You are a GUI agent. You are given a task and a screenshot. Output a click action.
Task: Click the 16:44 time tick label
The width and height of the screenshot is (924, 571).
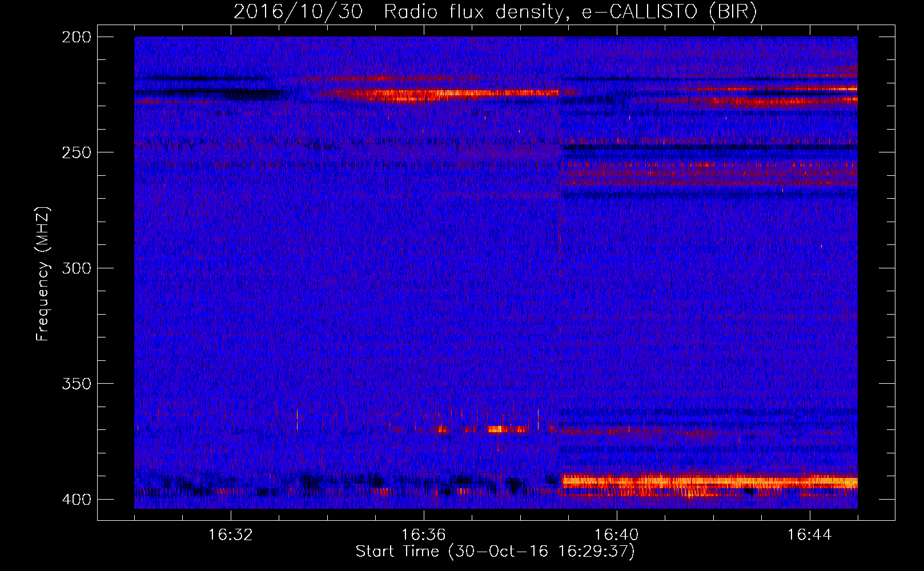point(810,535)
